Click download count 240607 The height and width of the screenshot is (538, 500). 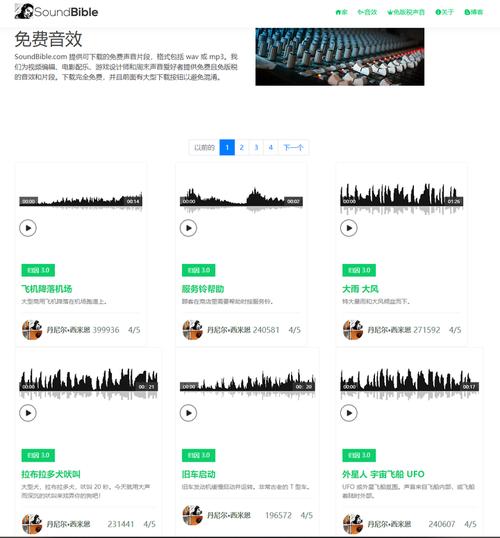442,524
